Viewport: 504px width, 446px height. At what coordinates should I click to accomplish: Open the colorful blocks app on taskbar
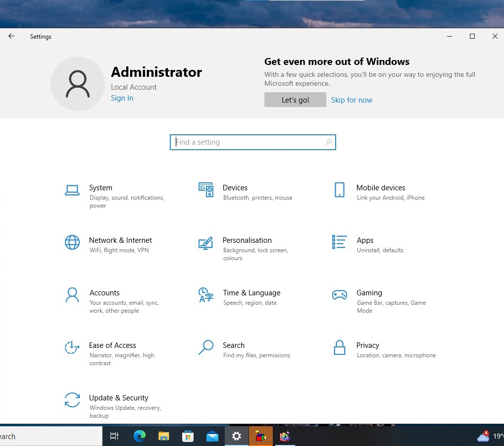tap(261, 437)
